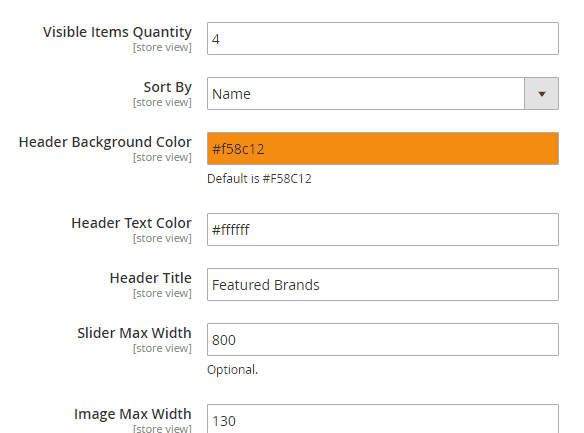Open the Sort By select showing Name
Image resolution: width=584 pixels, height=433 pixels.
[383, 94]
